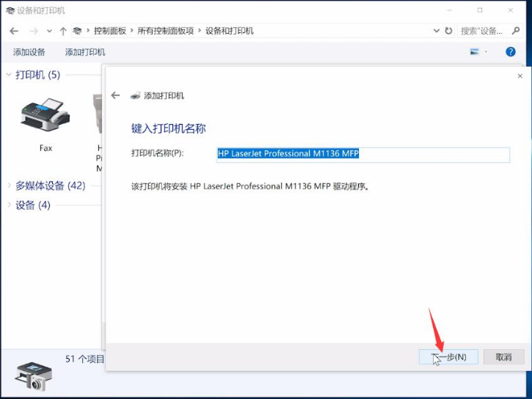Click 添加打印机 in the command bar

[x=85, y=52]
